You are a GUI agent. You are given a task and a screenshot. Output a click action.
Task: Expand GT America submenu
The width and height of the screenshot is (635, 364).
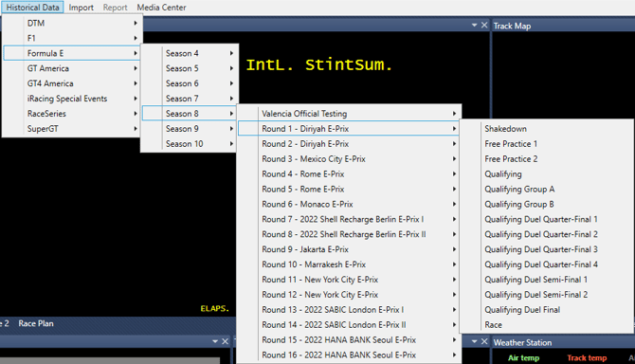72,68
